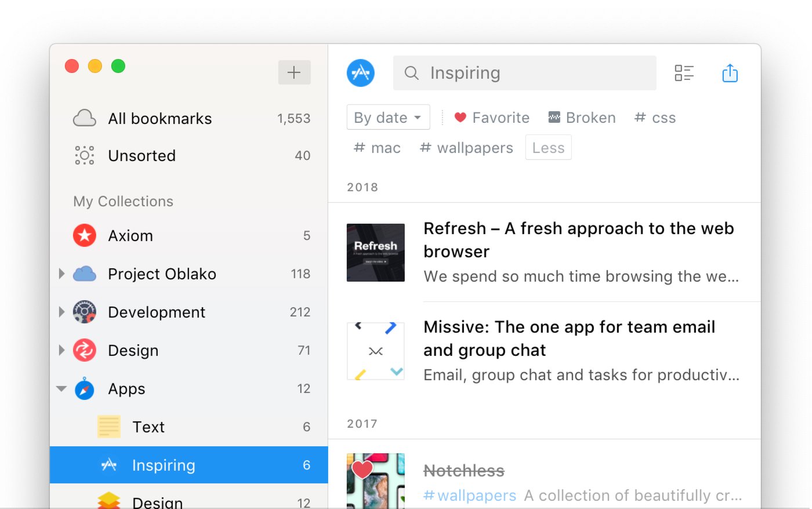Select the Axiom red star icon

[x=85, y=235]
